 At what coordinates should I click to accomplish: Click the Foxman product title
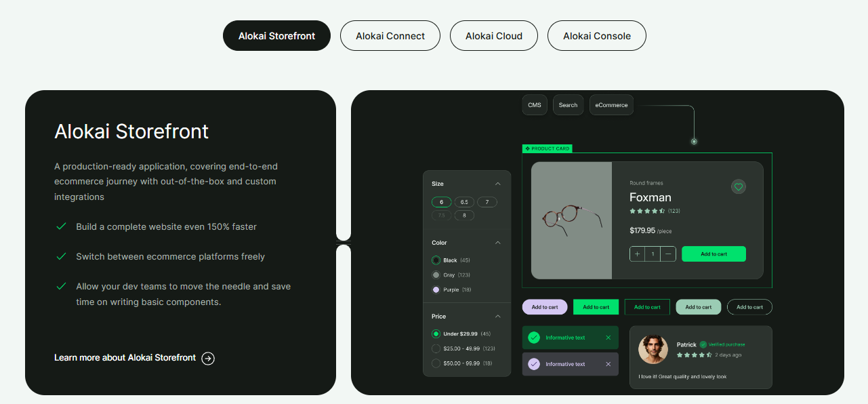tap(650, 197)
